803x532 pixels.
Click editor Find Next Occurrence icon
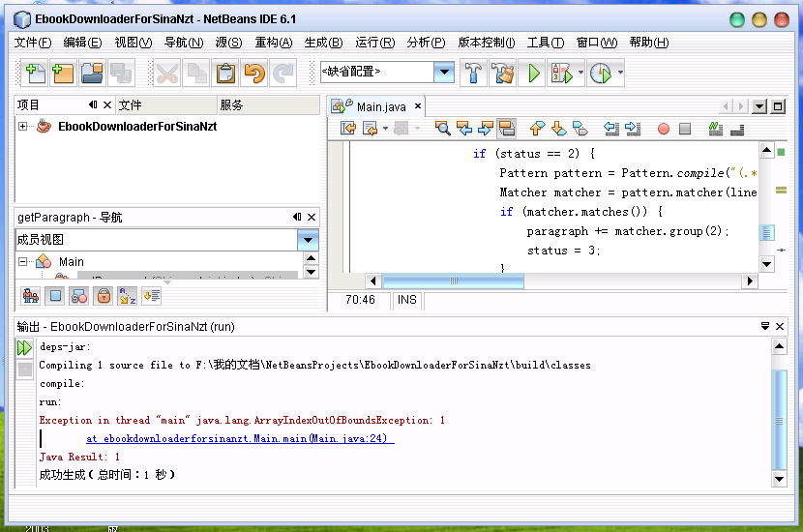pos(485,129)
